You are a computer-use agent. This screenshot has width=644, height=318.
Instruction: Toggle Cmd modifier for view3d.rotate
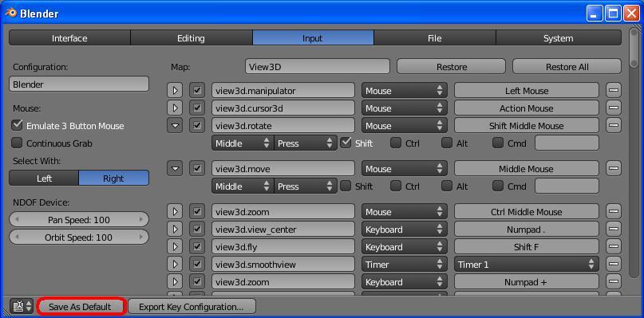pos(498,143)
